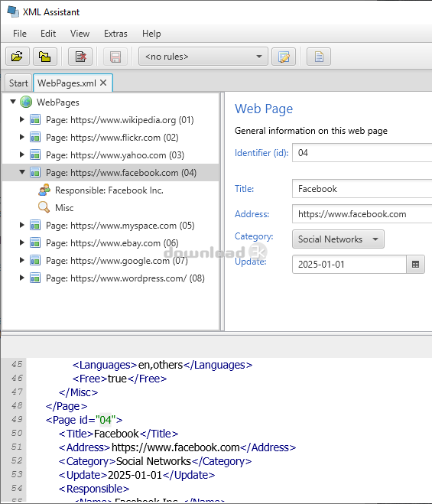
Task: Click the Title field containing Facebook
Action: point(362,189)
